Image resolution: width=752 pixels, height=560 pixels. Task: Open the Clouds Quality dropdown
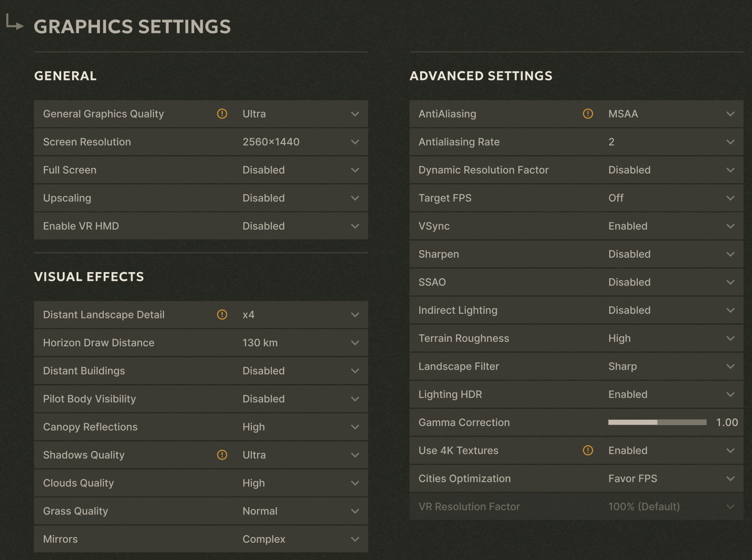coord(301,483)
